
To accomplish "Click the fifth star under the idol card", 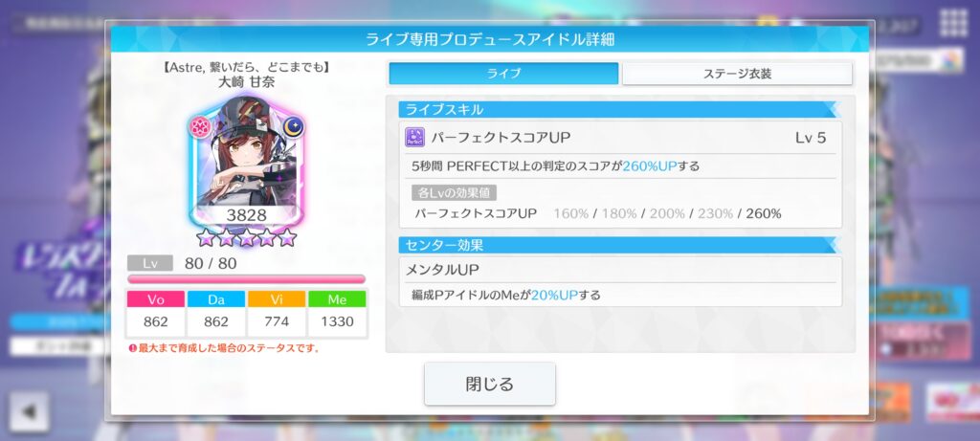I will (x=286, y=237).
